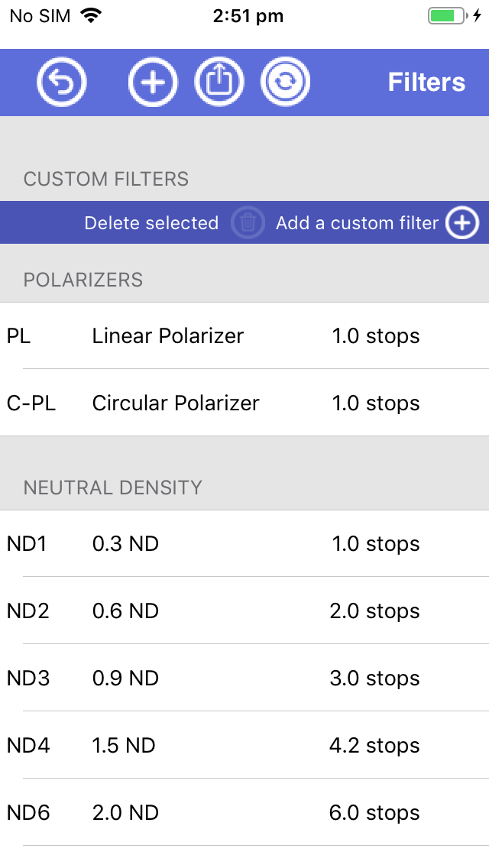Tap the CUSTOM FILTERS section header

point(105,180)
